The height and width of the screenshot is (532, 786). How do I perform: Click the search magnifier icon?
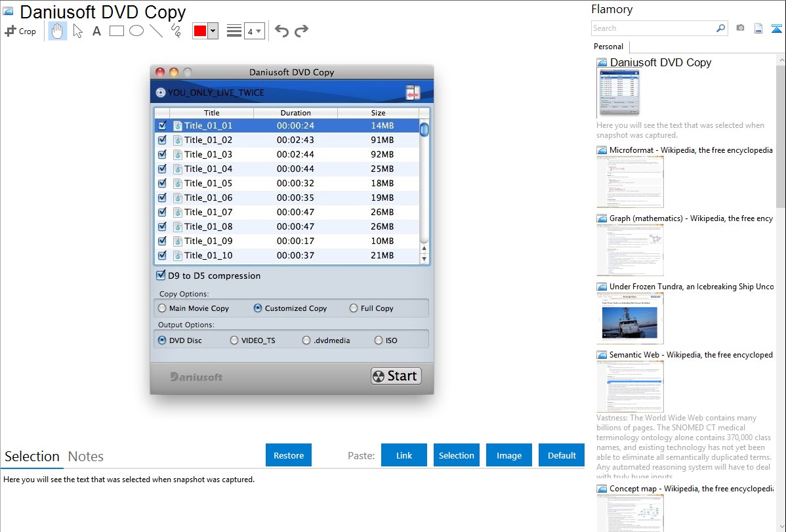(x=720, y=28)
